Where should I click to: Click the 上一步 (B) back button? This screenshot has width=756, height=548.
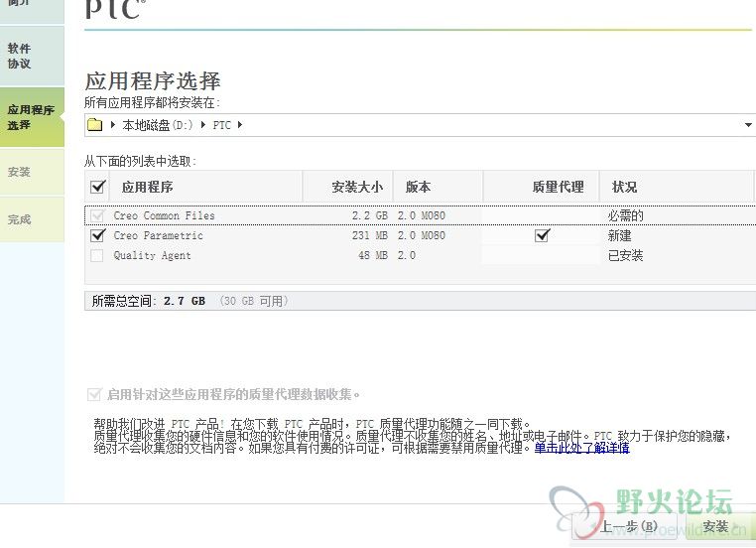[x=625, y=527]
